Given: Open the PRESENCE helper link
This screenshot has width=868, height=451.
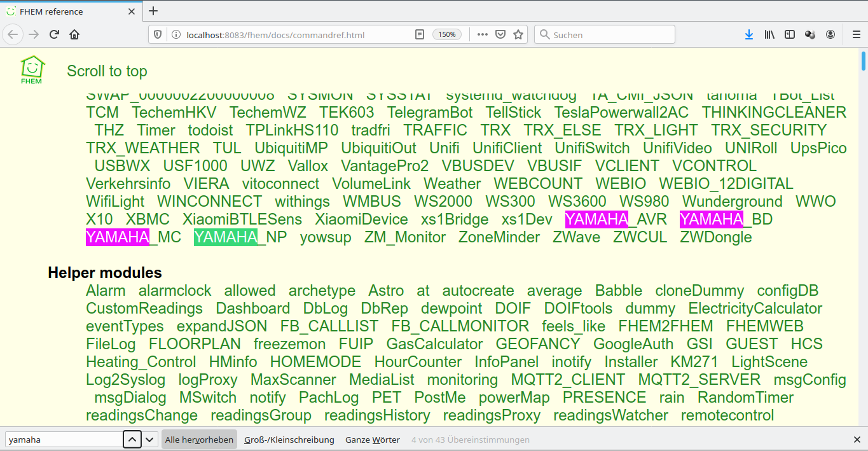Looking at the screenshot, I should [604, 398].
